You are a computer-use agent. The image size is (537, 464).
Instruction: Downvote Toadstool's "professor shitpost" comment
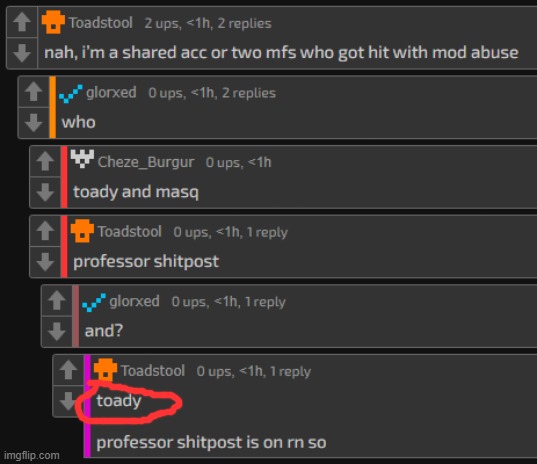[x=45, y=262]
